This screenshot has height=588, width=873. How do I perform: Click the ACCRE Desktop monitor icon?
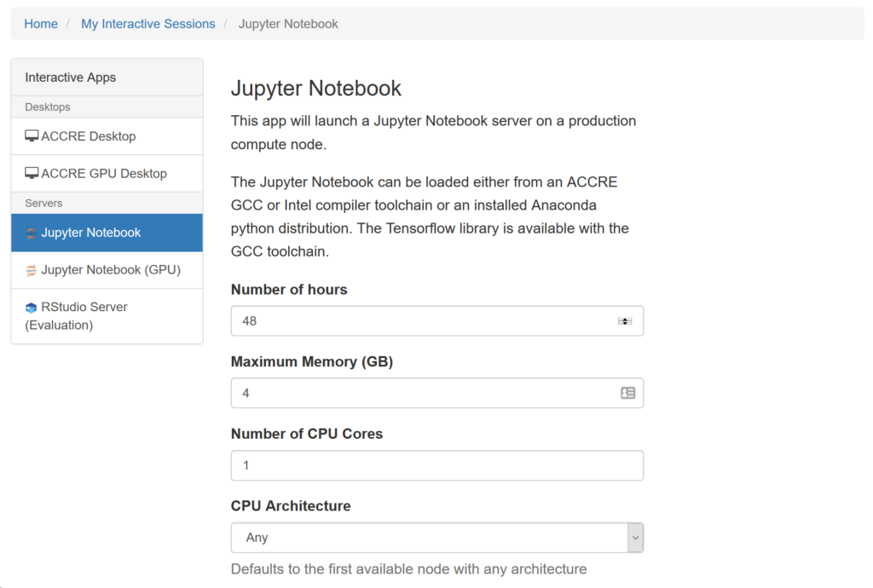[32, 135]
